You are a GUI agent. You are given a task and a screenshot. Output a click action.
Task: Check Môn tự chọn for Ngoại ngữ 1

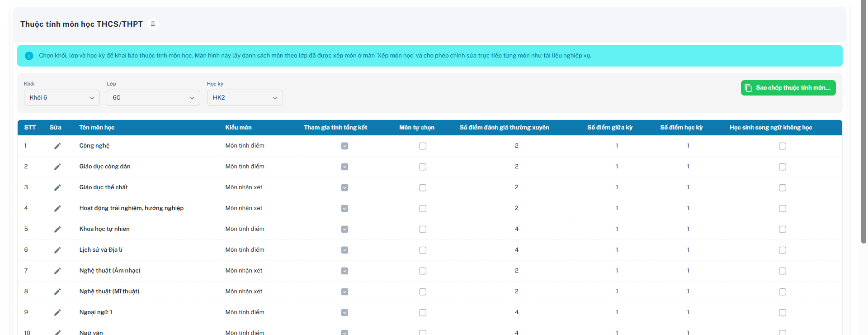(423, 312)
